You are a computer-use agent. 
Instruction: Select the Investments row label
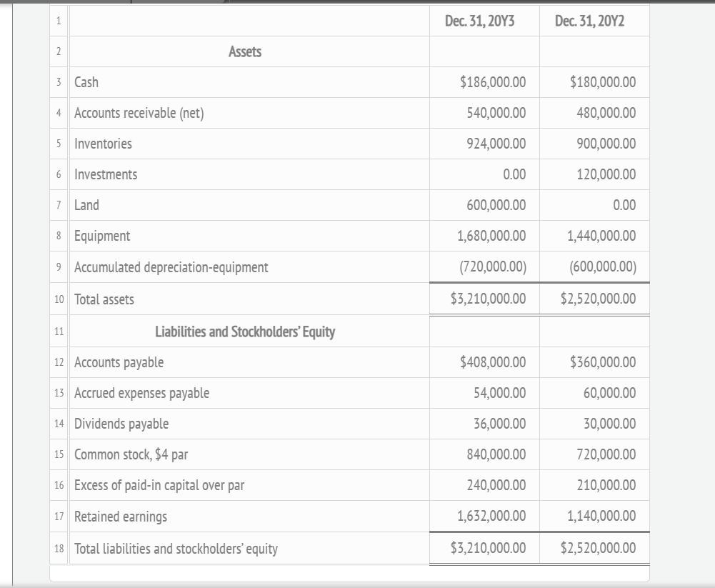(x=106, y=174)
